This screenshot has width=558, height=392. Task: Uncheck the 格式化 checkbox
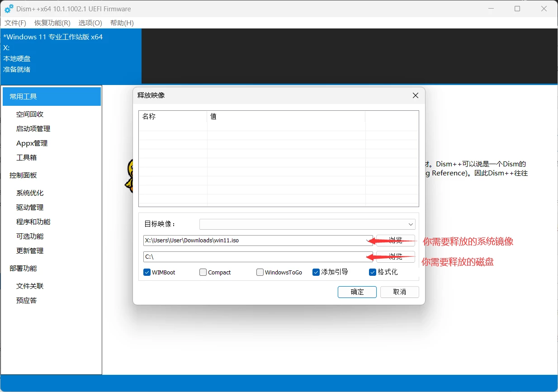pos(373,272)
